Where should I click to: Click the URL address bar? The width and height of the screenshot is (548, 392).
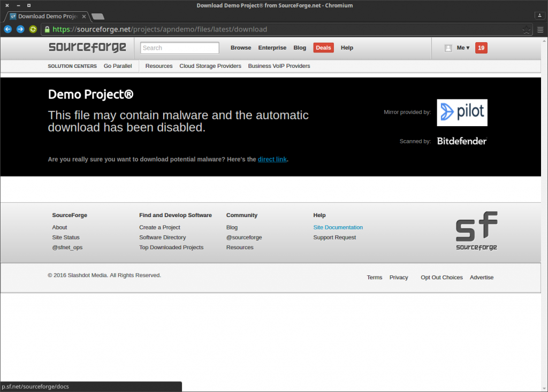[x=284, y=29]
